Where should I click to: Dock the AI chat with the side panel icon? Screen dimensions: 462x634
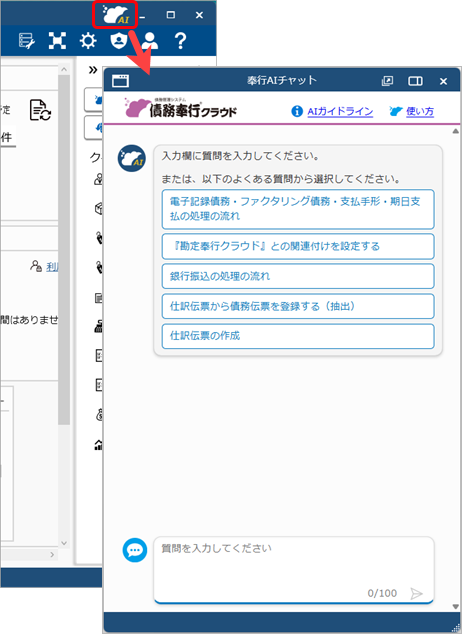(415, 81)
